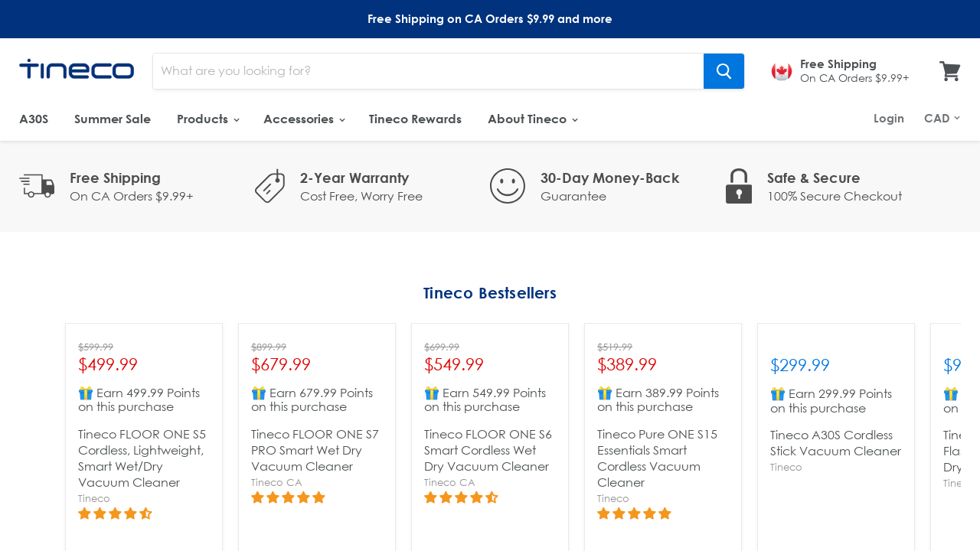Open the shopping cart icon
This screenshot has width=980, height=551.
point(950,71)
